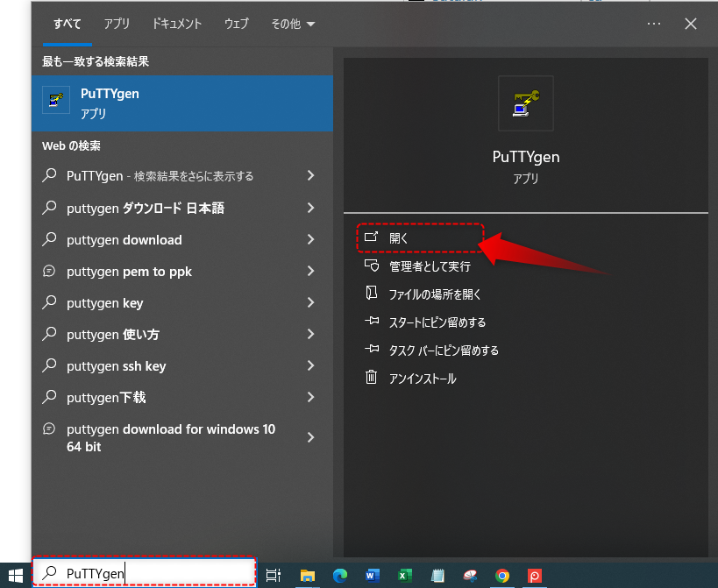The width and height of the screenshot is (718, 588).
Task: Click search icon beside puttygen ssh key
Action: tap(49, 365)
